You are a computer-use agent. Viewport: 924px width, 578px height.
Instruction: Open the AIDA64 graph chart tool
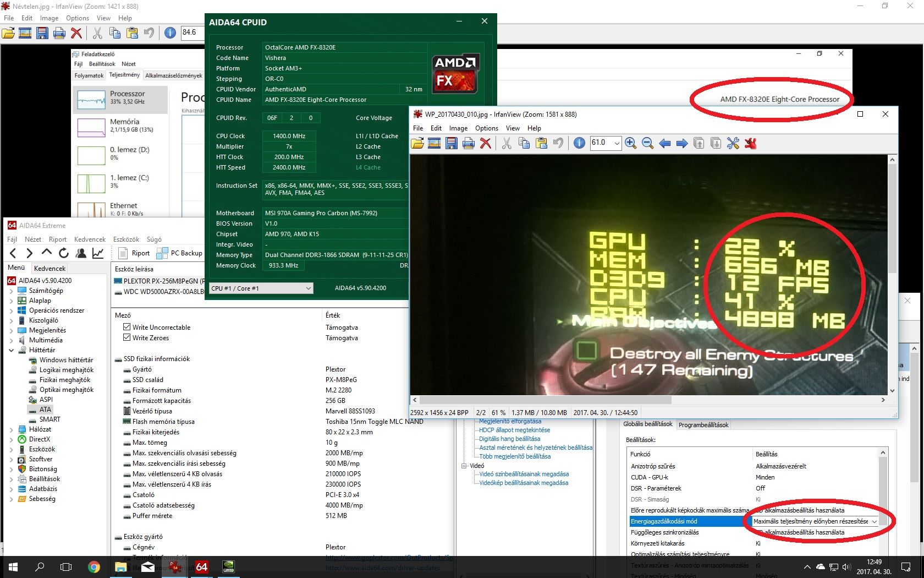coord(98,253)
